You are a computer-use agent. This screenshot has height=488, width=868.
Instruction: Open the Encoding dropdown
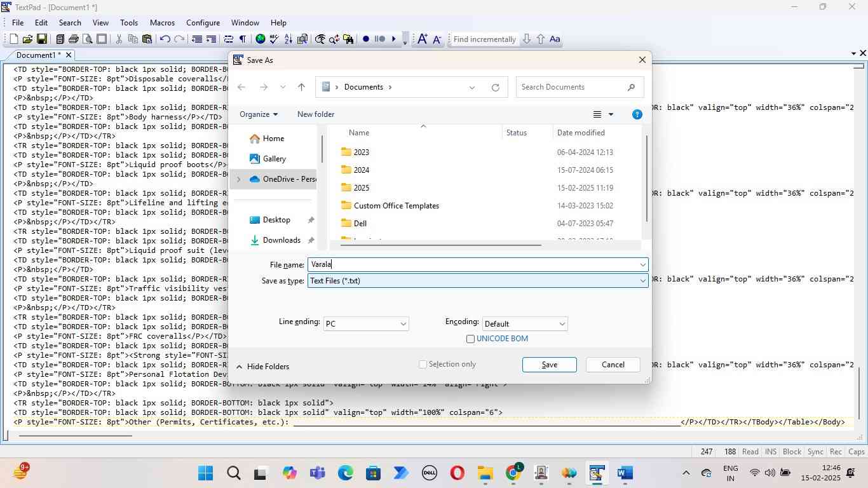pos(525,324)
